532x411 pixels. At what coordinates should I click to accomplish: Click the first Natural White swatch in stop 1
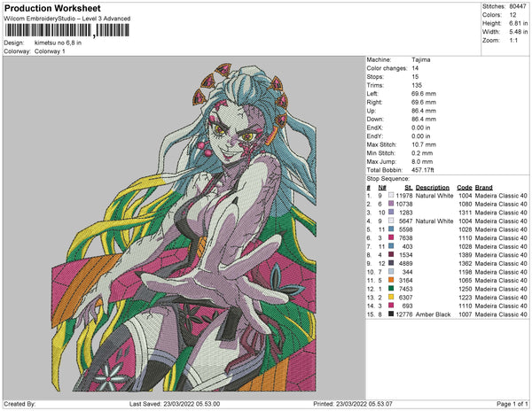point(391,195)
